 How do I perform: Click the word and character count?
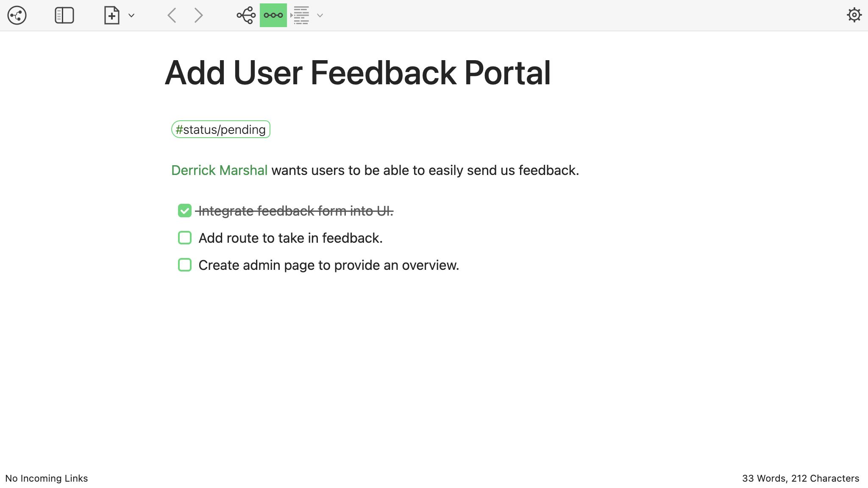(800, 478)
